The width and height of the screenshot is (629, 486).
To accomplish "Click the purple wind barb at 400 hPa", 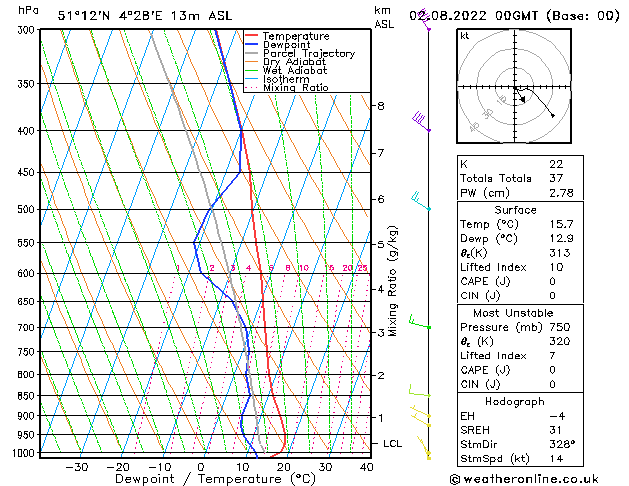I will [x=421, y=122].
